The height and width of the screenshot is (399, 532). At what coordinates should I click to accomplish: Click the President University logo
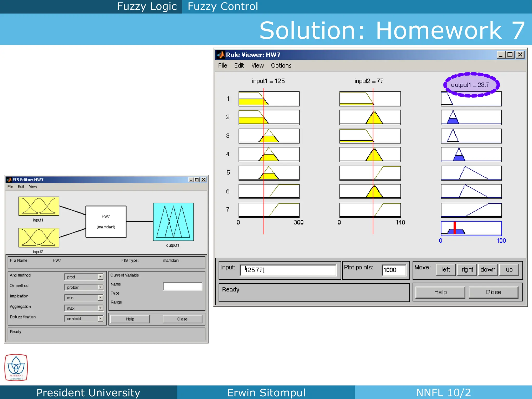pyautogui.click(x=16, y=367)
